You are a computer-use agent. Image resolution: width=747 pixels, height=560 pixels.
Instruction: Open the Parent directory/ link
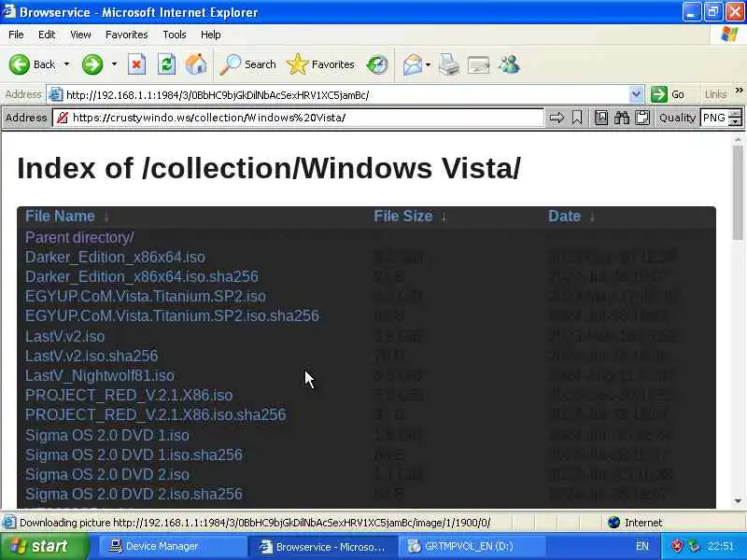coord(79,237)
